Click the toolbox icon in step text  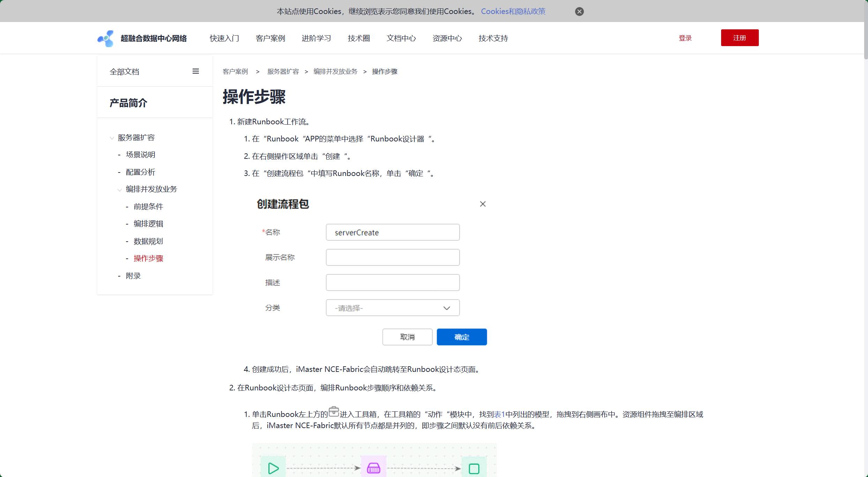[334, 412]
